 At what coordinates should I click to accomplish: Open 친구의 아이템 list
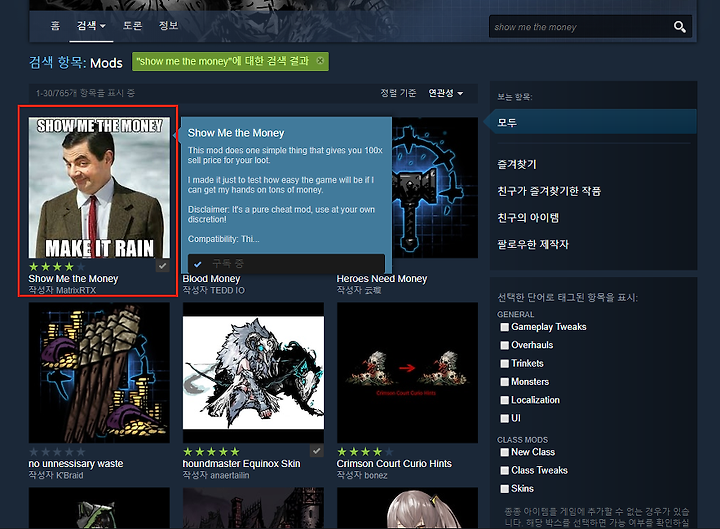528,218
